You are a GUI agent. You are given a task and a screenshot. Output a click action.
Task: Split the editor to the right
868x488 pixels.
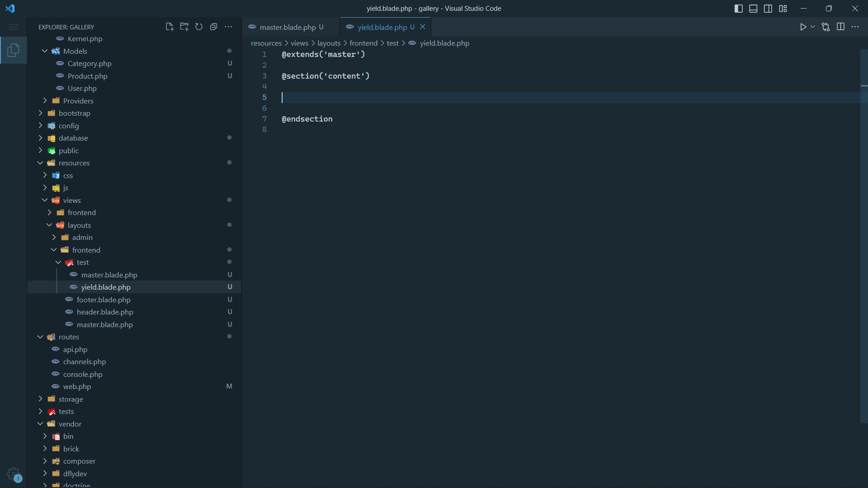pyautogui.click(x=840, y=27)
